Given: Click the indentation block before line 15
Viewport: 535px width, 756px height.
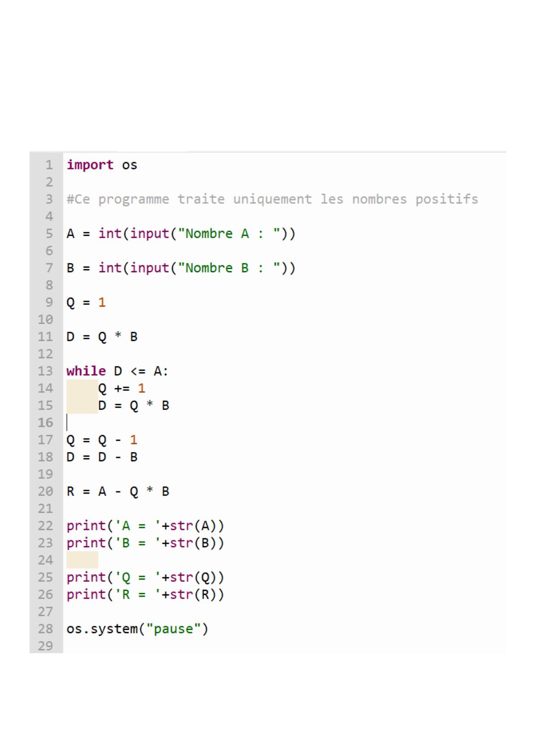Looking at the screenshot, I should pyautogui.click(x=82, y=405).
